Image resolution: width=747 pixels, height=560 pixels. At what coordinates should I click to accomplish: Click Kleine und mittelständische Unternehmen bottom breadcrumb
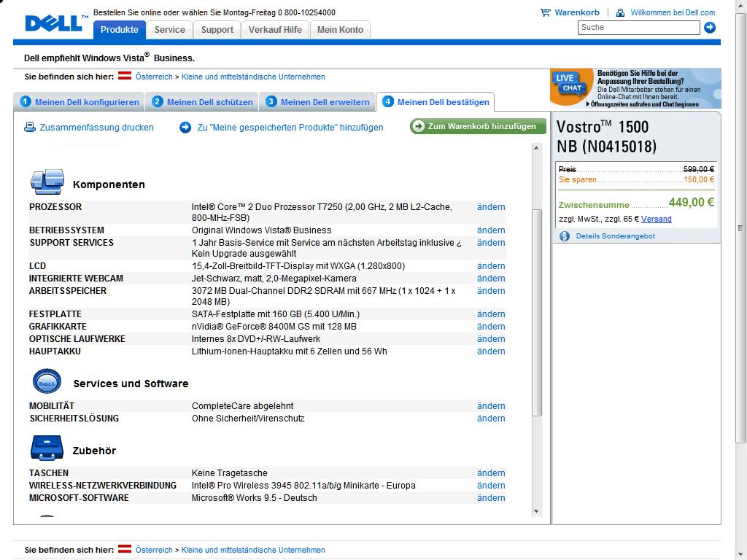(253, 550)
